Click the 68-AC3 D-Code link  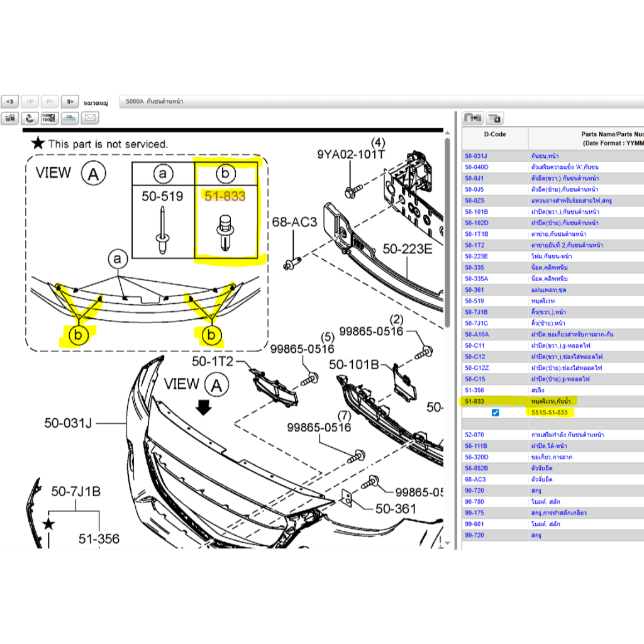475,479
